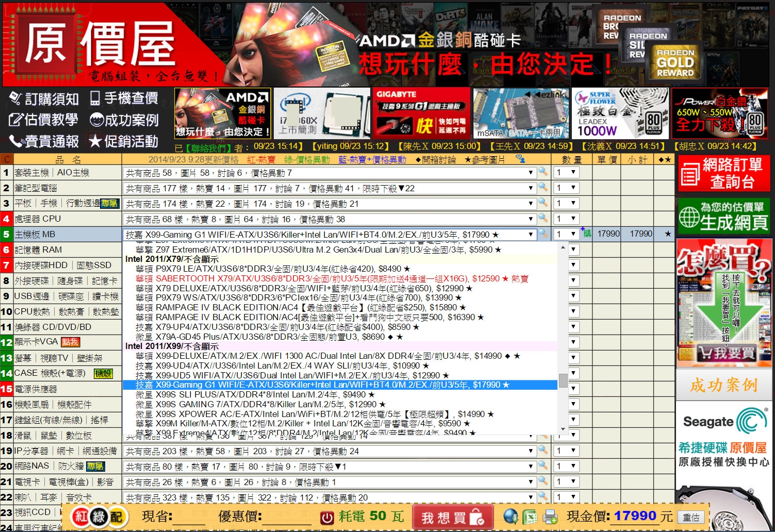This screenshot has width=775, height=532.
Task: Open the 筆記型電腦 product dropdown
Action: coord(329,188)
